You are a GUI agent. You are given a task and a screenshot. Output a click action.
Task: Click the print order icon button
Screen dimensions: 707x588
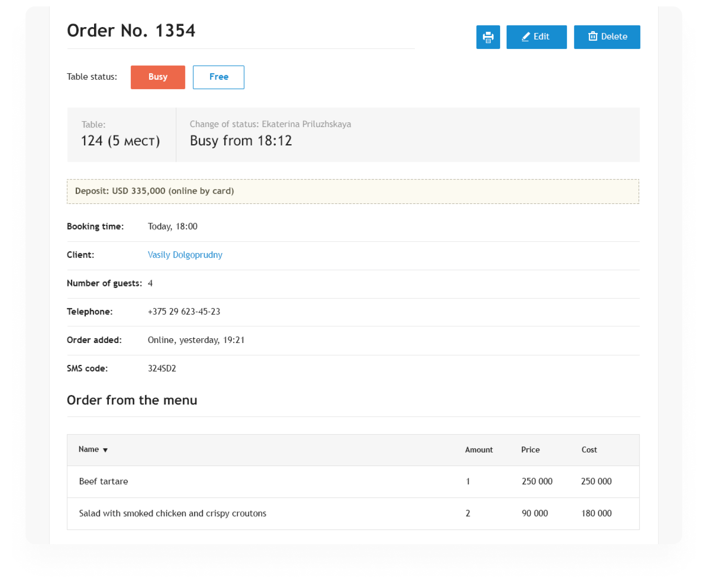[488, 37]
